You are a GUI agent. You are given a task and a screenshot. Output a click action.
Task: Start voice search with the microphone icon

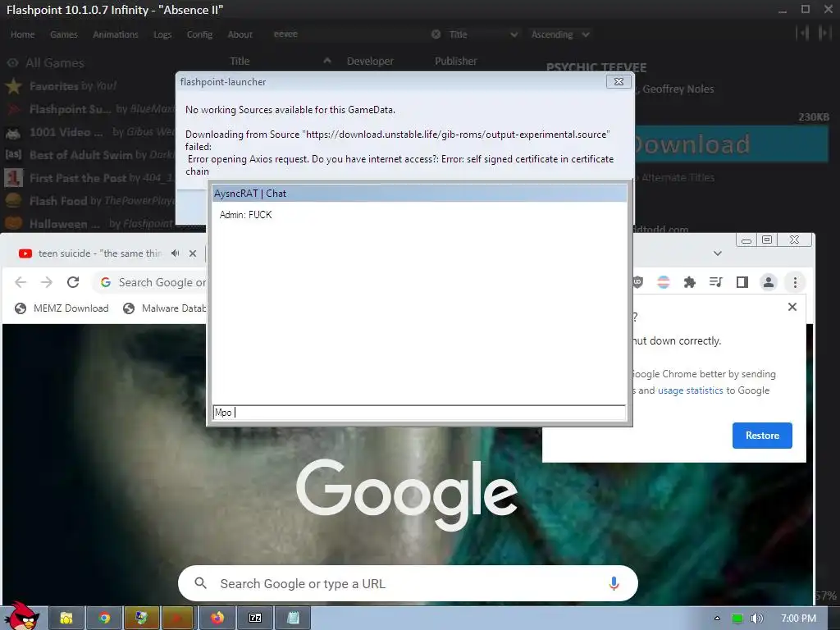coord(614,583)
